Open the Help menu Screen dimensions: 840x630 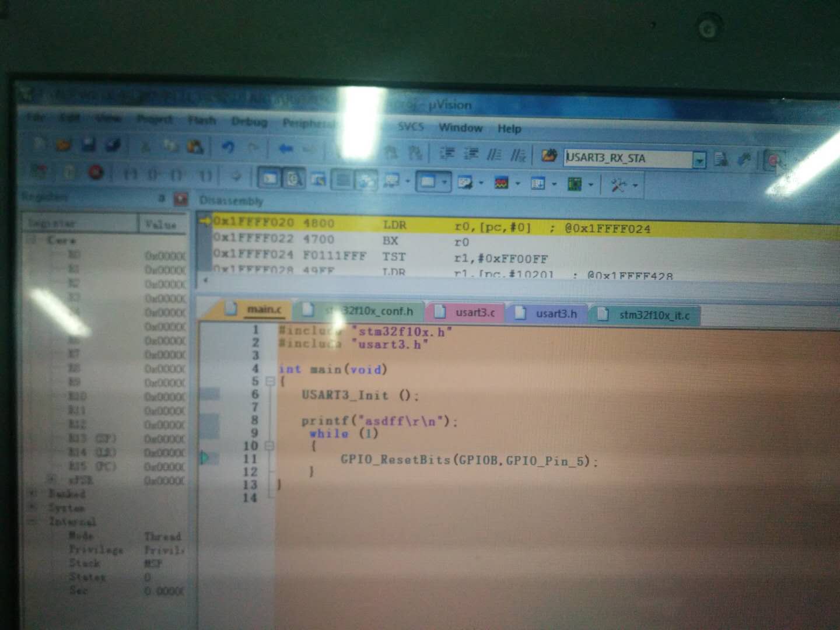(509, 128)
